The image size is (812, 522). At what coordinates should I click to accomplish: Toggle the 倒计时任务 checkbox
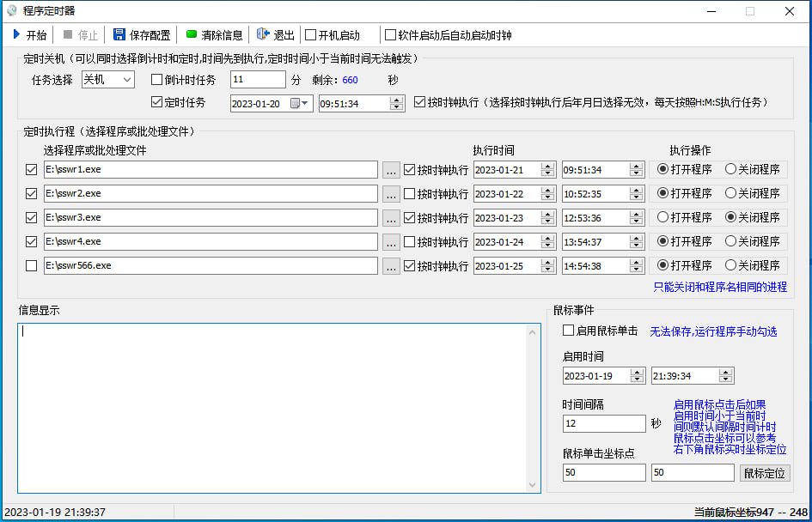pyautogui.click(x=156, y=80)
